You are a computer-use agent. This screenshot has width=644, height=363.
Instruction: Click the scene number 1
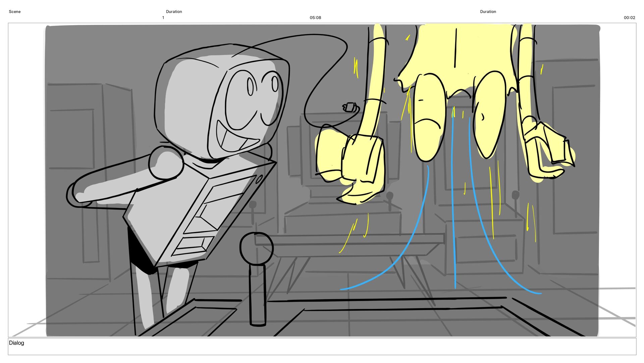(x=163, y=17)
